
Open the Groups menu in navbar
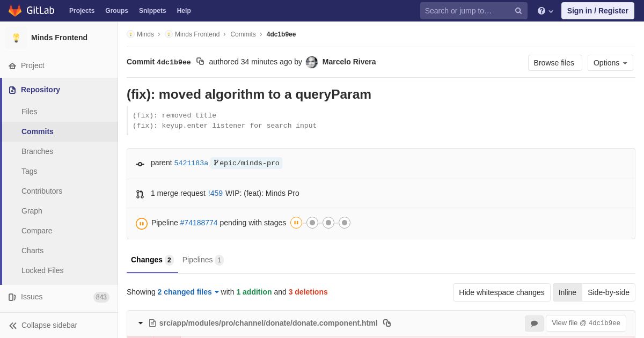pyautogui.click(x=116, y=11)
